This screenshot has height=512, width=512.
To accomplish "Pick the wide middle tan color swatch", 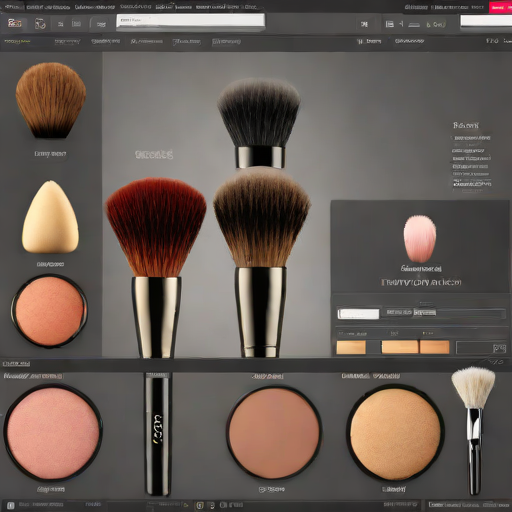I will click(400, 347).
